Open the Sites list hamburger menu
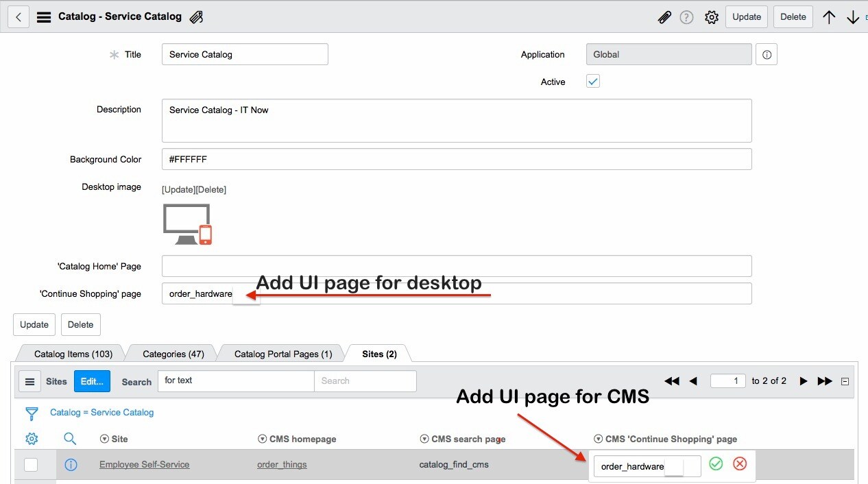The image size is (868, 484). click(x=29, y=381)
